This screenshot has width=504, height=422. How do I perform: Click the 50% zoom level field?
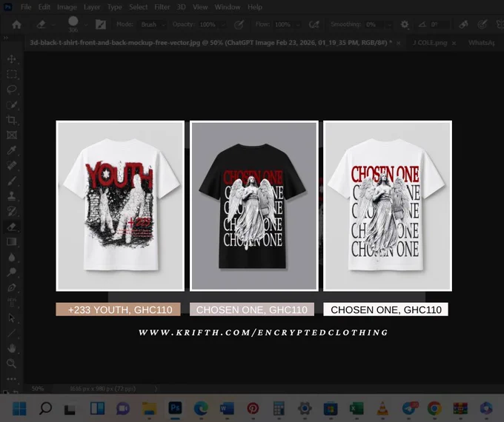38,389
